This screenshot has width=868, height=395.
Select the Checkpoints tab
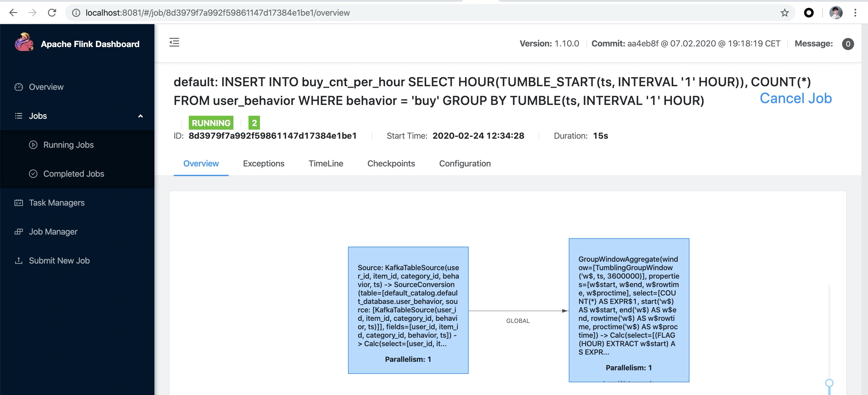tap(391, 164)
